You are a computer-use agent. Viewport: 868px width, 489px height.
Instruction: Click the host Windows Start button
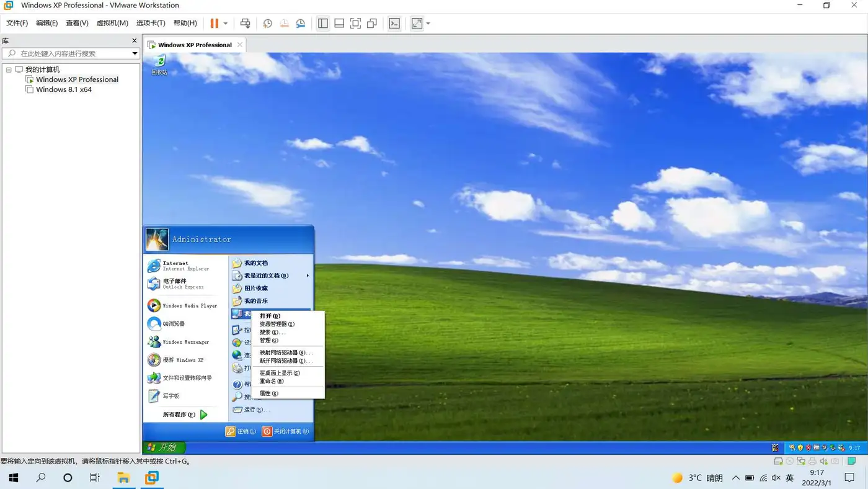[x=13, y=478]
